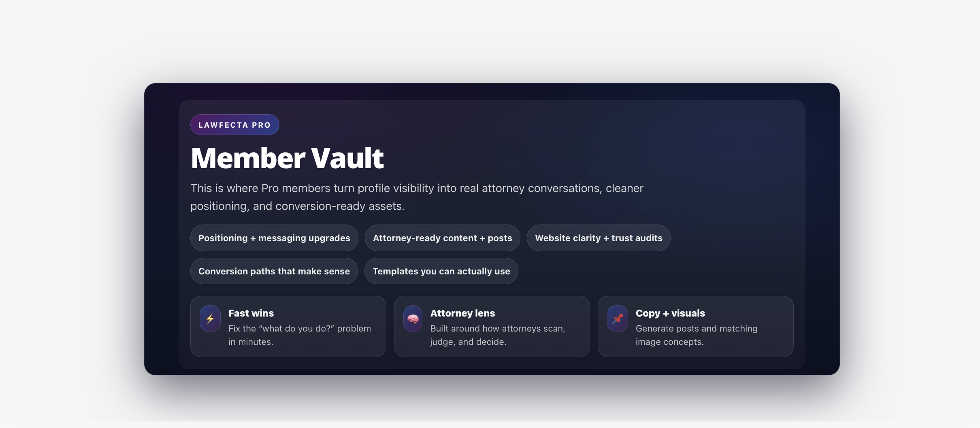The width and height of the screenshot is (980, 428).
Task: Select 'Conversion paths that make sense' pill
Action: tap(274, 271)
